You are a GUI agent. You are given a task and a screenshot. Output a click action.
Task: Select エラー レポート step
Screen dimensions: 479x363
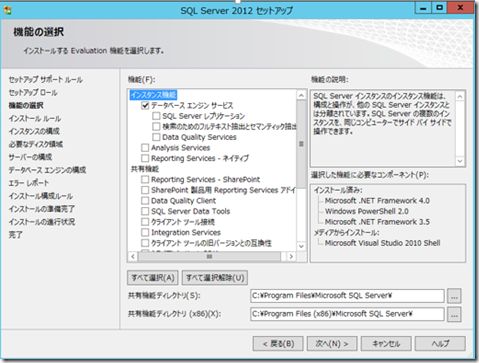click(29, 183)
